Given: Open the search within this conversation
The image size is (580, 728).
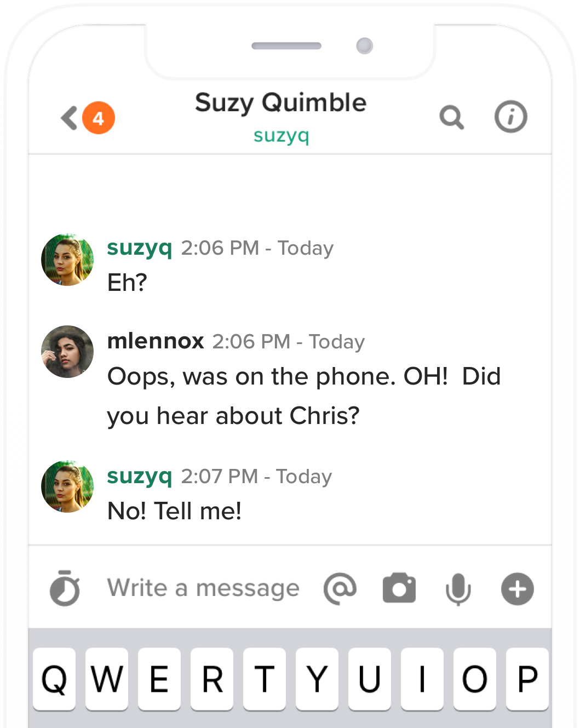Looking at the screenshot, I should pos(452,117).
